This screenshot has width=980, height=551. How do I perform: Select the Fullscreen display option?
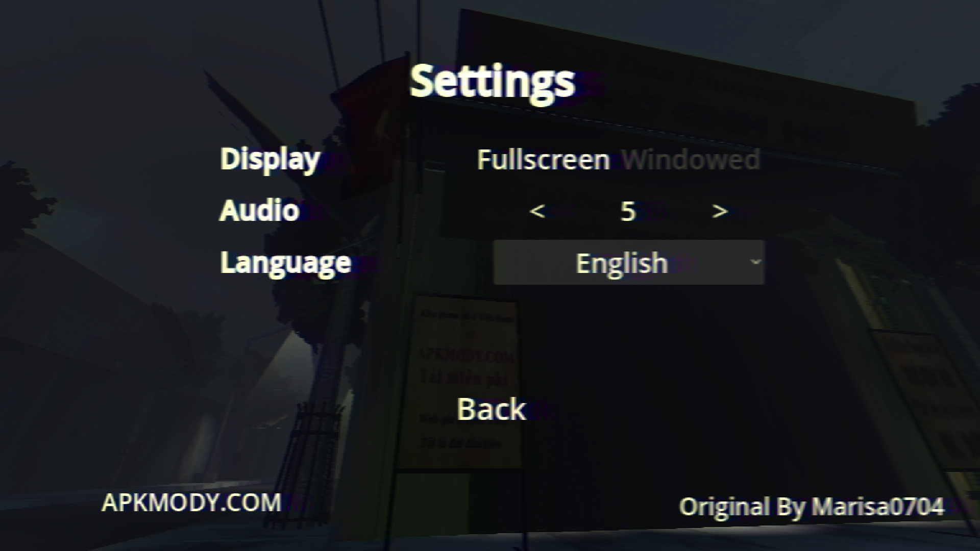[x=543, y=160]
